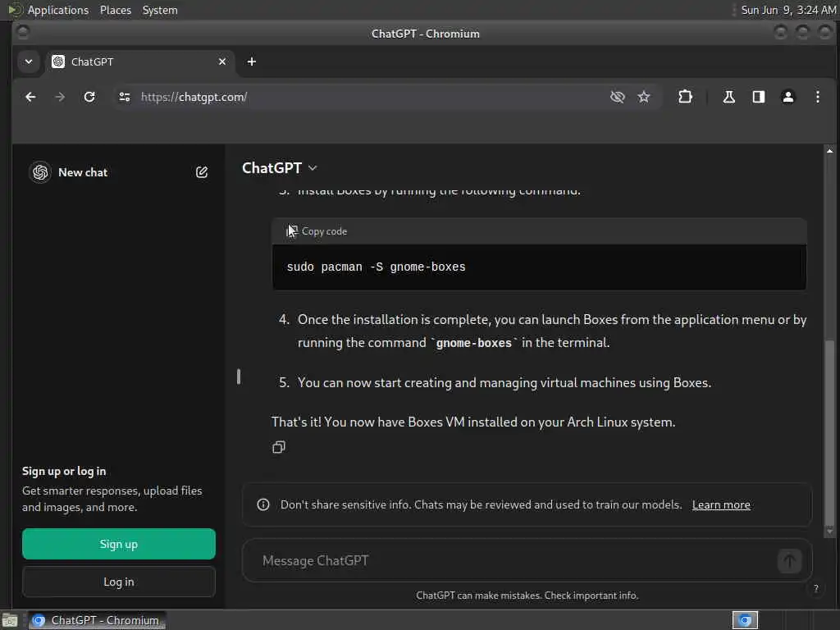840x630 pixels.
Task: Open the window menu button on the title bar
Action: pyautogui.click(x=23, y=33)
